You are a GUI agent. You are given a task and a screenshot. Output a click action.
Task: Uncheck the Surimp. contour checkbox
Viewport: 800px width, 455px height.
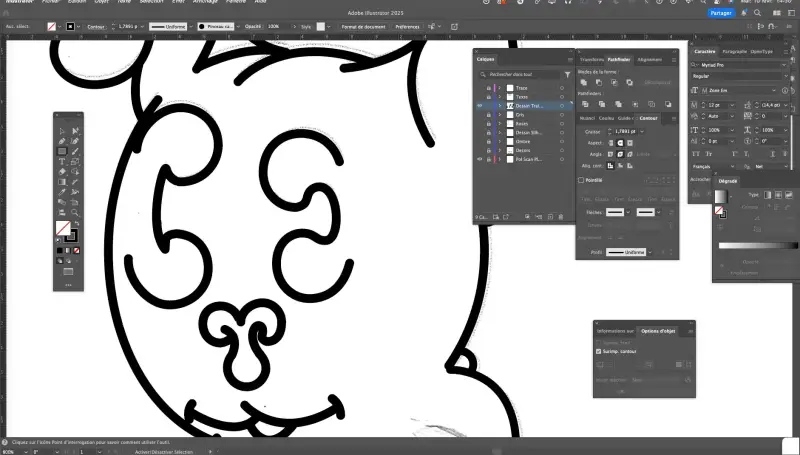point(598,351)
